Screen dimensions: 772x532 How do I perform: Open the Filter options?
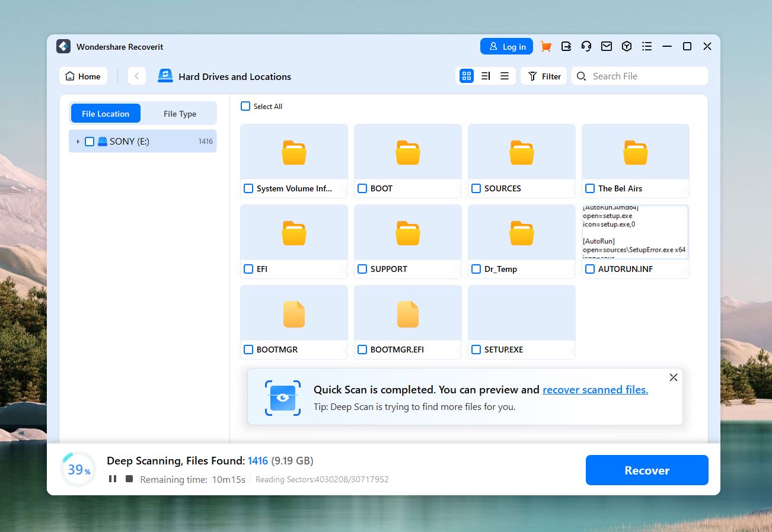(544, 76)
